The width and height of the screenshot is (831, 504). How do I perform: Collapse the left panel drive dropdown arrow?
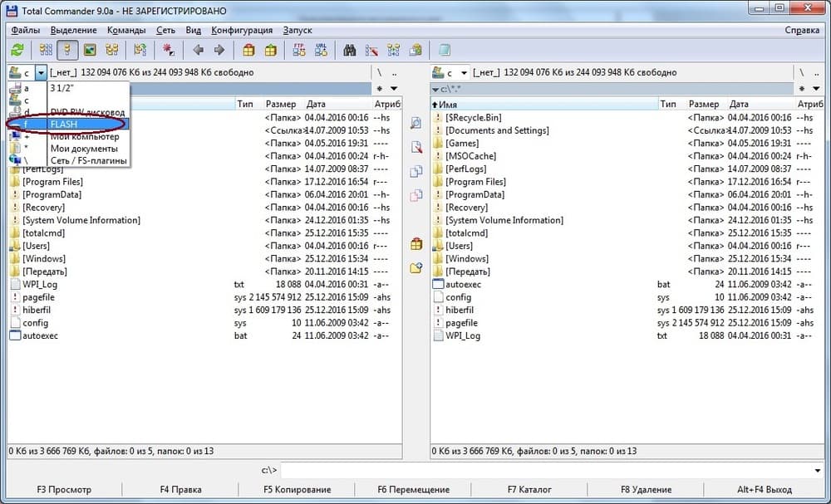pos(41,72)
